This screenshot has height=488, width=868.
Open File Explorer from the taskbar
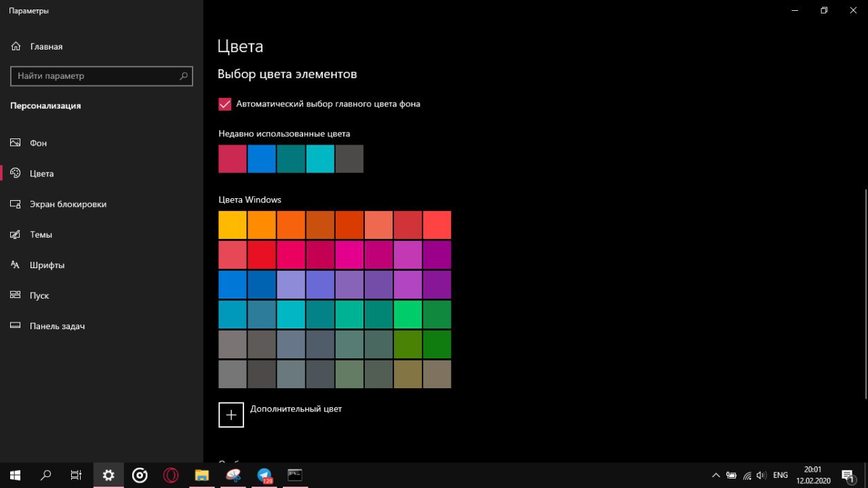pos(202,475)
